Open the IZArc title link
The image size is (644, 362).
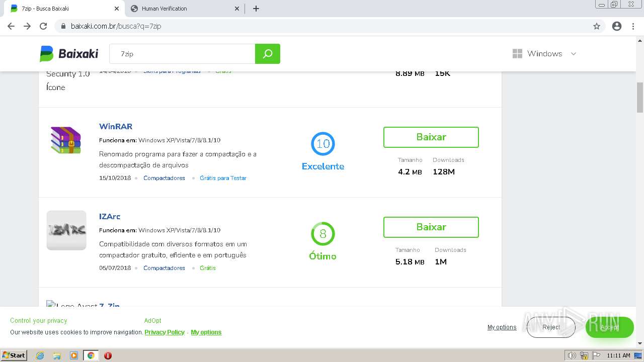110,217
